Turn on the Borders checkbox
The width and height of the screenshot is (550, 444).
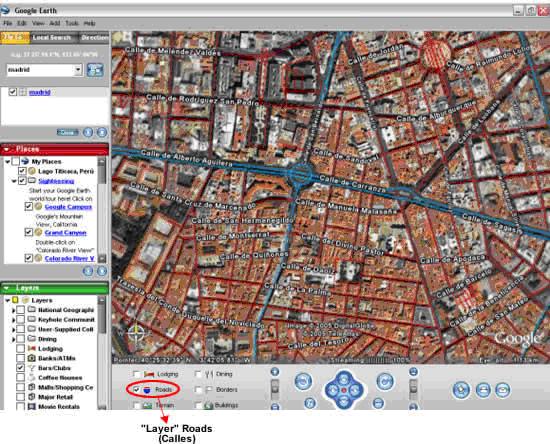point(198,390)
